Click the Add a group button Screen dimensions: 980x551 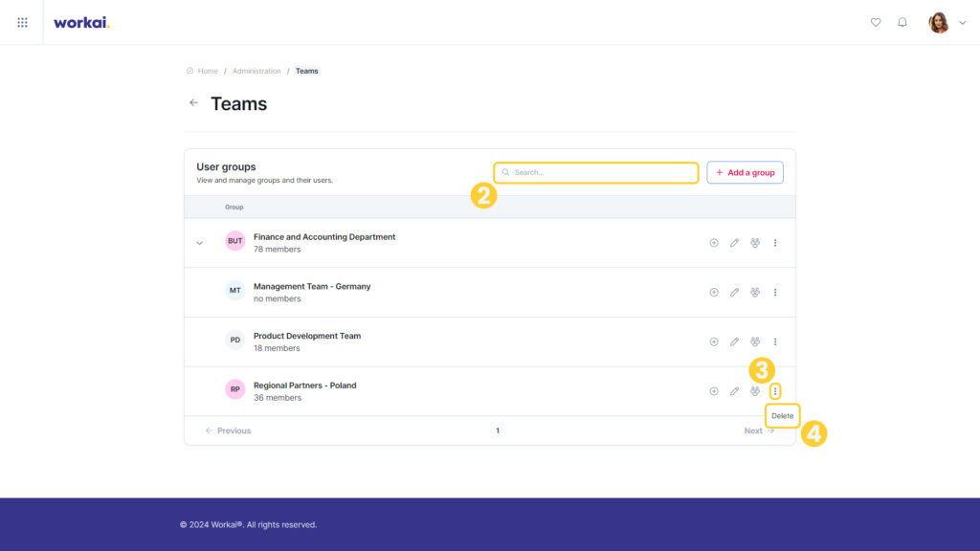point(745,172)
